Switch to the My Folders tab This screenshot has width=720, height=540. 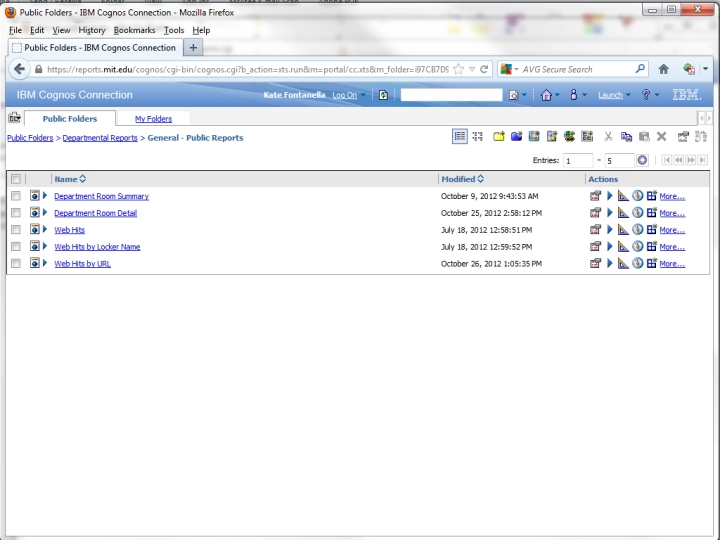153,119
